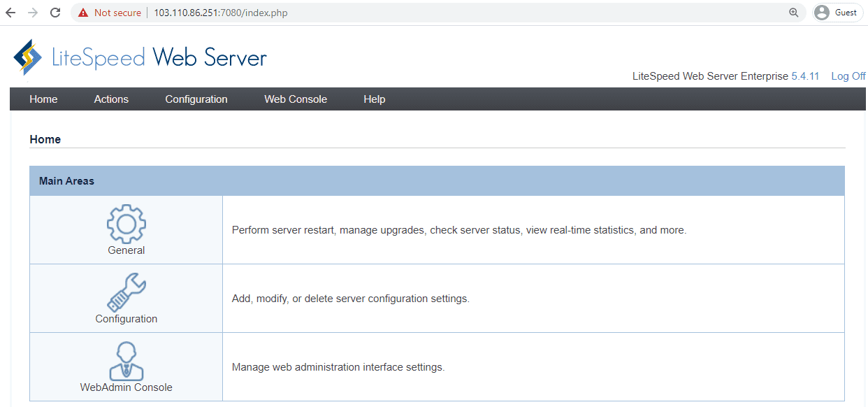
Task: Click the Configuration wrench icon
Action: pyautogui.click(x=126, y=290)
